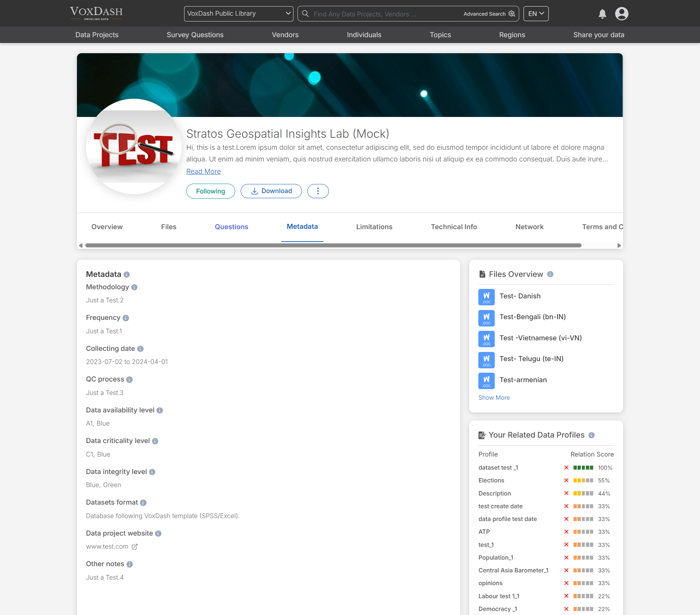Click Read More on the description
700x615 pixels.
pyautogui.click(x=203, y=171)
